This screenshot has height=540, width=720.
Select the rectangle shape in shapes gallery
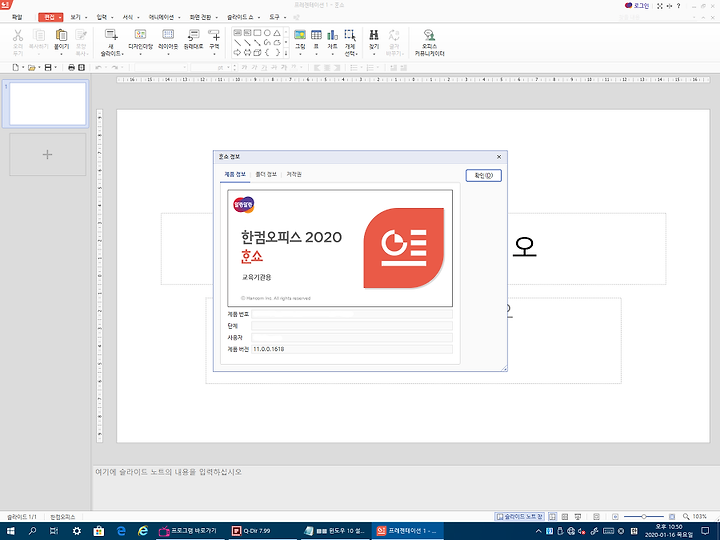point(257,33)
